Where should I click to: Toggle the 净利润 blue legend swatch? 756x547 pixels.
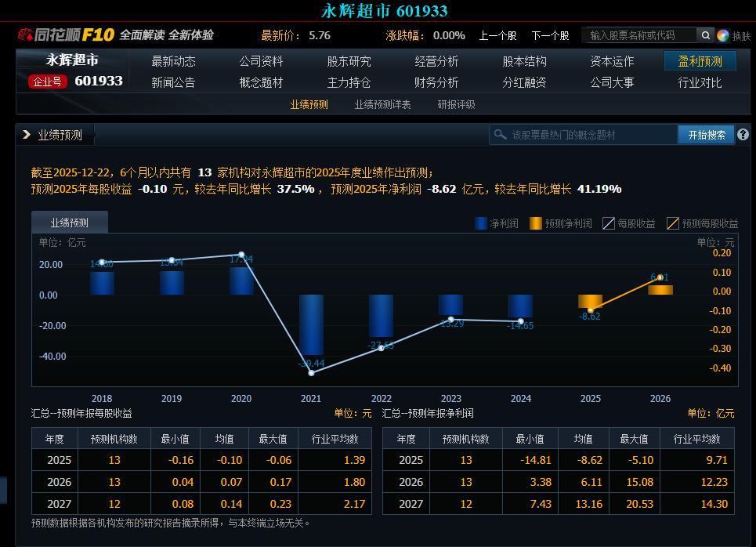click(x=481, y=223)
